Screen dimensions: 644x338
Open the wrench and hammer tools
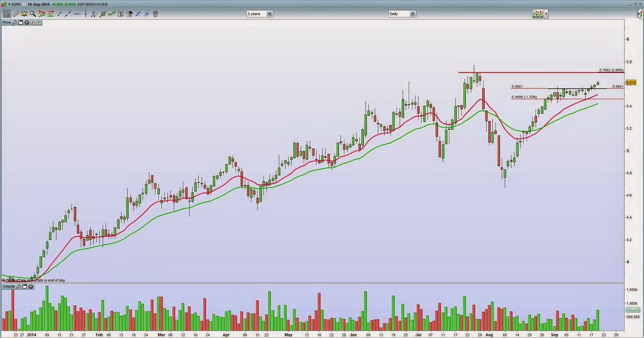[129, 14]
